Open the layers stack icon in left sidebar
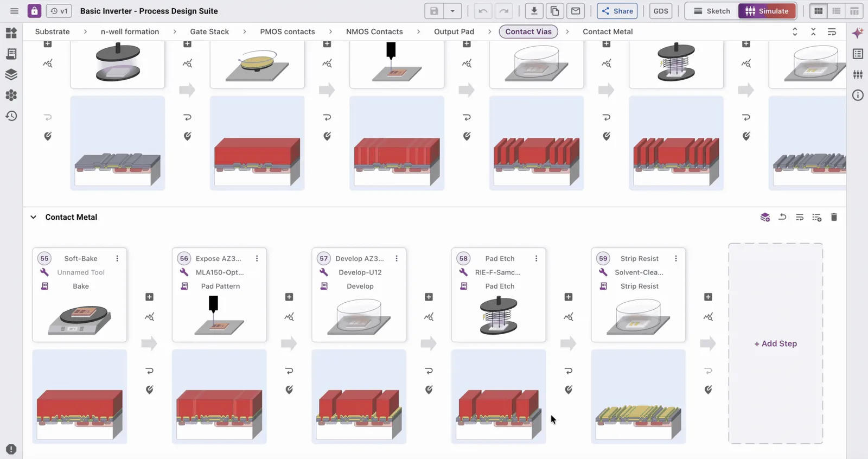The width and height of the screenshot is (868, 459). coord(11,74)
